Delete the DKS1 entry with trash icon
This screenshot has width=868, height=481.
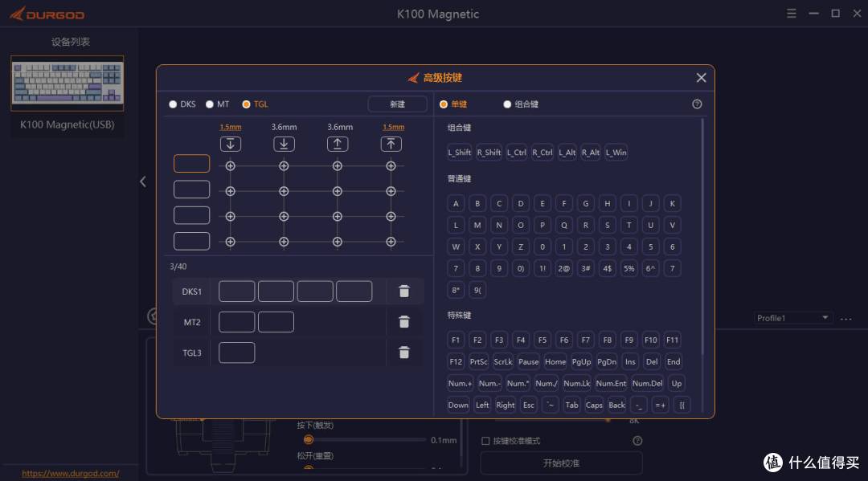point(404,291)
